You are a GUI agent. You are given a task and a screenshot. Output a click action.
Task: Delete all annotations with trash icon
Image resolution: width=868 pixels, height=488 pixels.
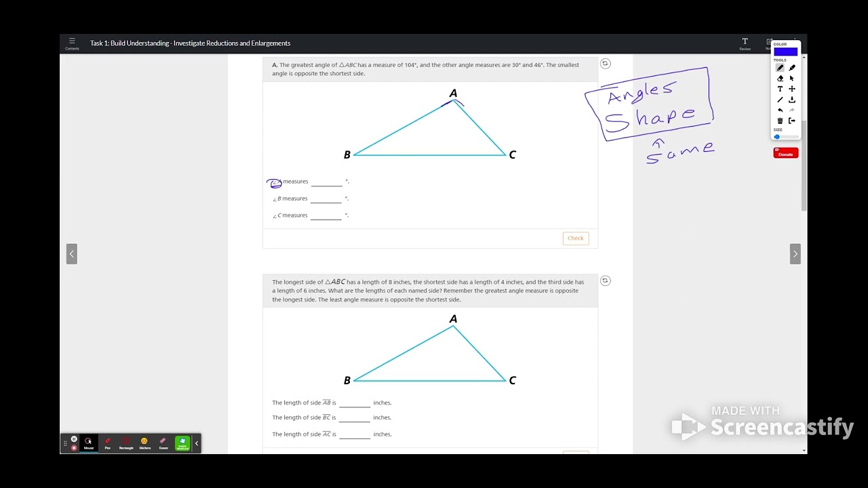coord(780,121)
